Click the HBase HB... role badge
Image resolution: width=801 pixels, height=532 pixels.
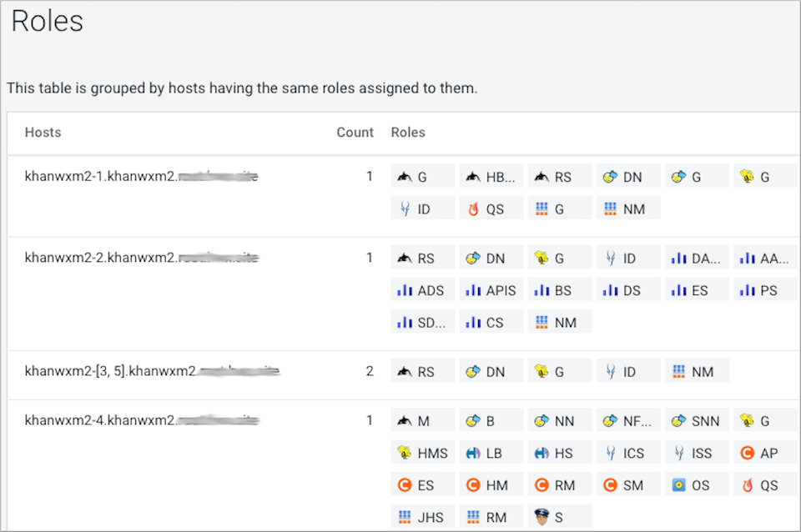491,177
